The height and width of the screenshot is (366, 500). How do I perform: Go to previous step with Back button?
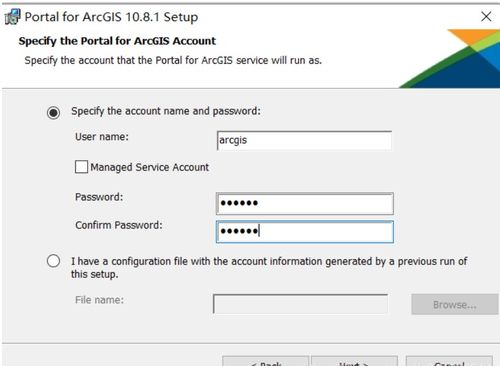(266, 361)
